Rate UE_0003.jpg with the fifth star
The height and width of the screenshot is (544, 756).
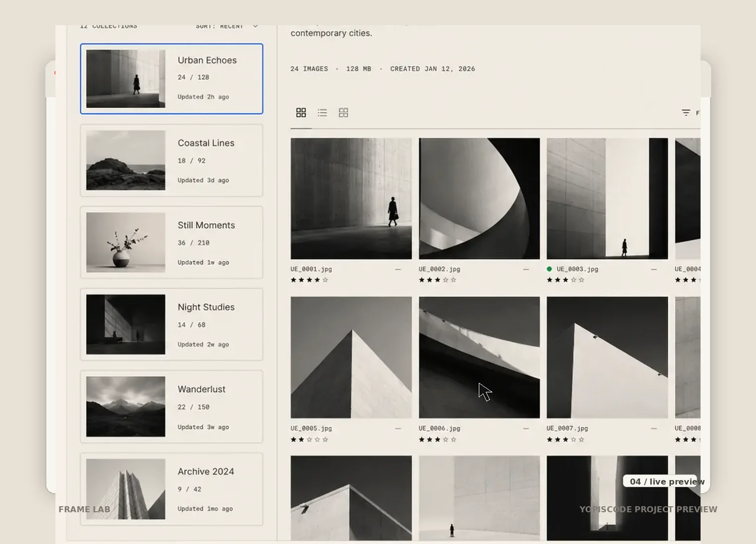pyautogui.click(x=582, y=280)
